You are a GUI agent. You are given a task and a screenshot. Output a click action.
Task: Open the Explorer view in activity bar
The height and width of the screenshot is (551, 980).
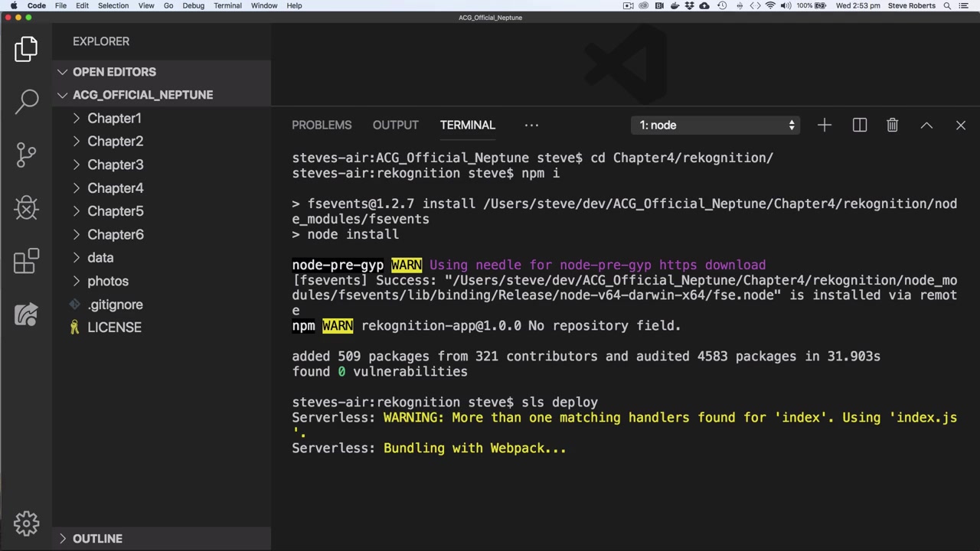[26, 49]
